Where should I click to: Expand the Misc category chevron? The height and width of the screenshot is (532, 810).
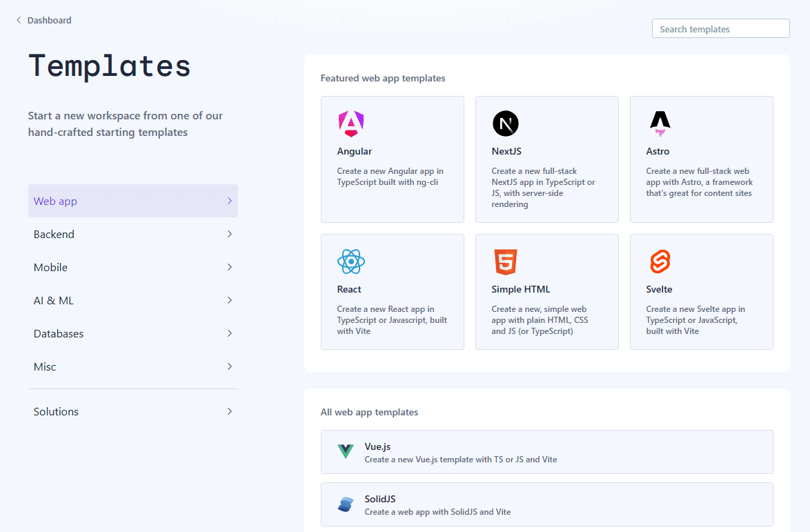click(229, 366)
